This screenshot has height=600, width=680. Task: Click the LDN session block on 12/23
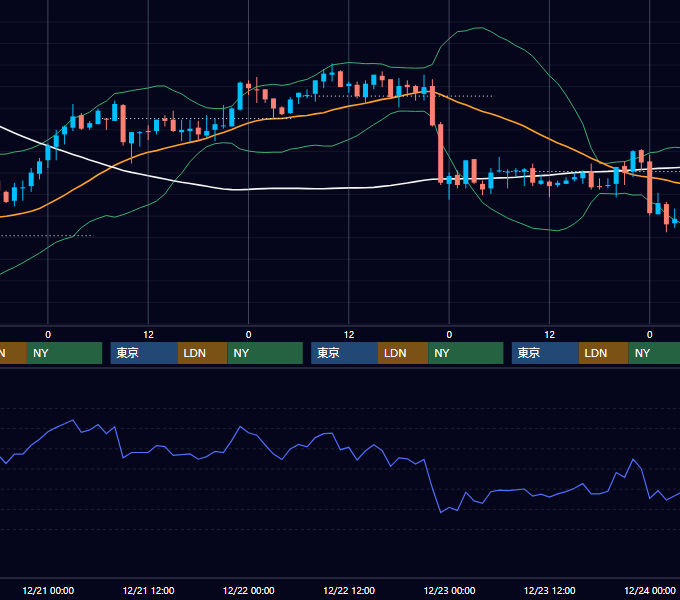click(603, 353)
